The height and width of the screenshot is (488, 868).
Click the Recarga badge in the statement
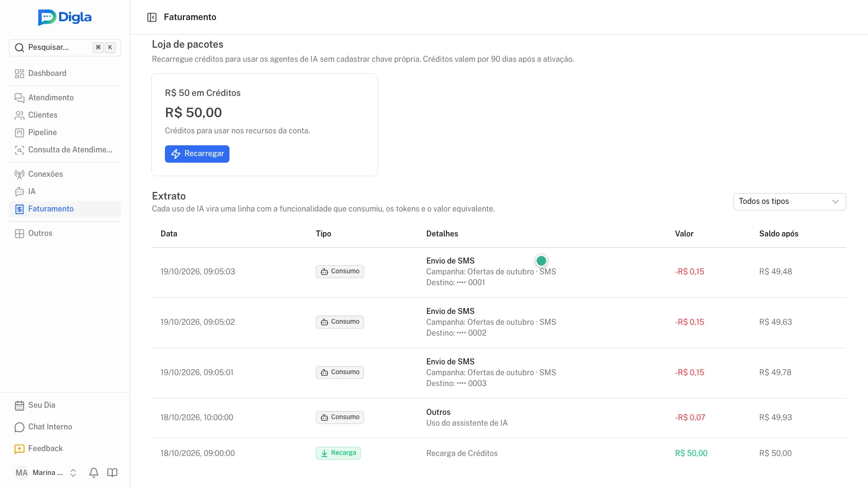pos(338,453)
